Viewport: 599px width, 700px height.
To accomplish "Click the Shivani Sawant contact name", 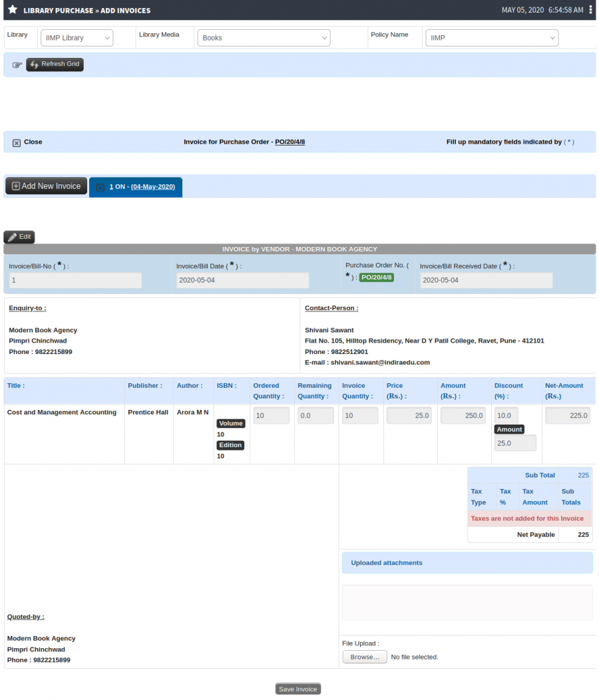I will click(x=329, y=330).
